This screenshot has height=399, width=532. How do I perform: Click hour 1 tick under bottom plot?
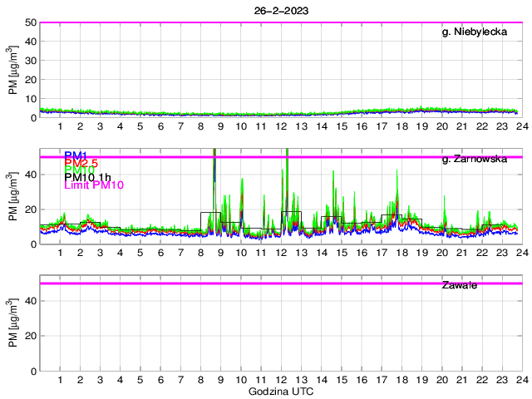[x=60, y=380]
